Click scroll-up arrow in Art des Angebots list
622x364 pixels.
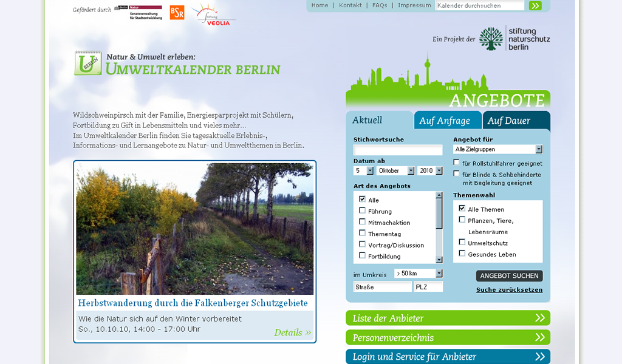[x=439, y=195]
